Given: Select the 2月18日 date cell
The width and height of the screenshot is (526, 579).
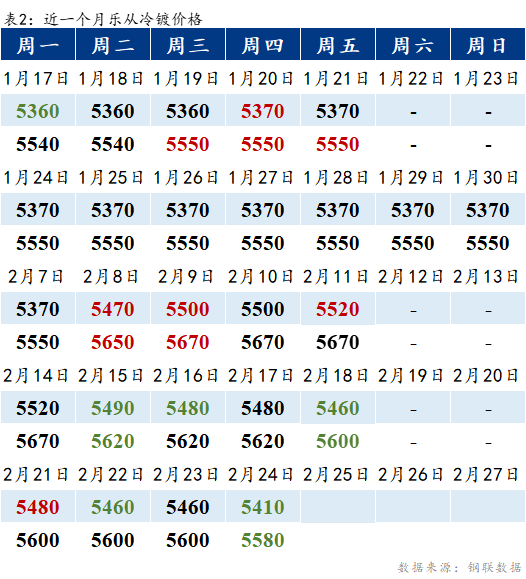Looking at the screenshot, I should click(336, 376).
